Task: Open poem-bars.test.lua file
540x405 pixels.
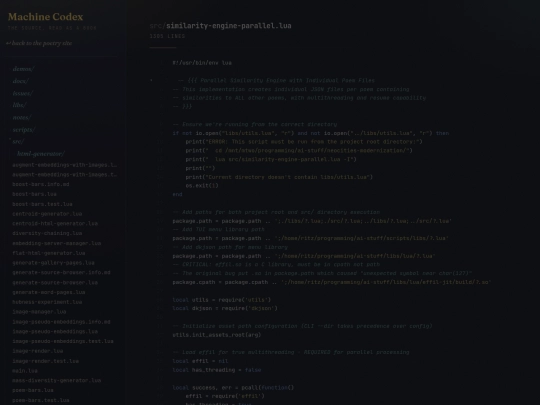Action: [x=41, y=400]
